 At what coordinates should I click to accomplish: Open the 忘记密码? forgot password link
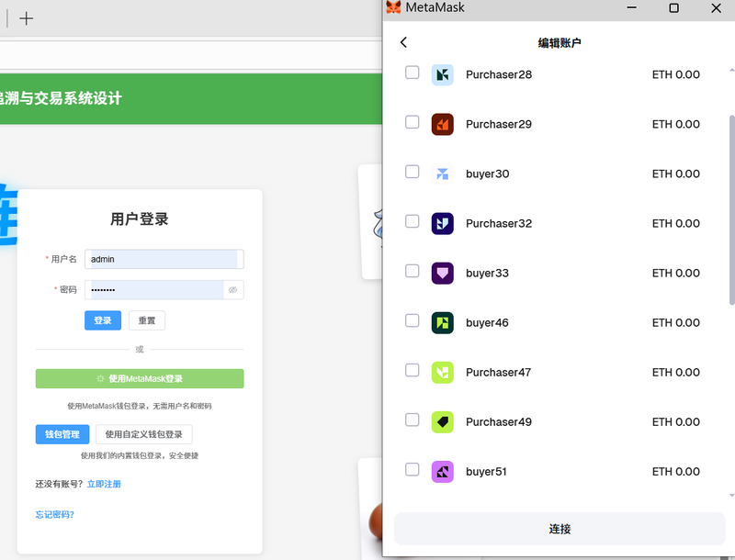55,515
